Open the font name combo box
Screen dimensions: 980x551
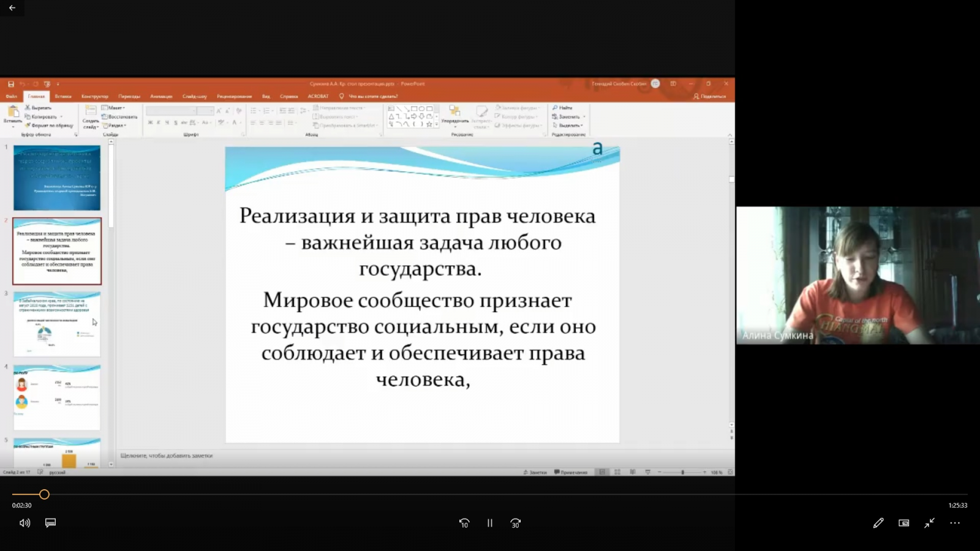click(171, 111)
